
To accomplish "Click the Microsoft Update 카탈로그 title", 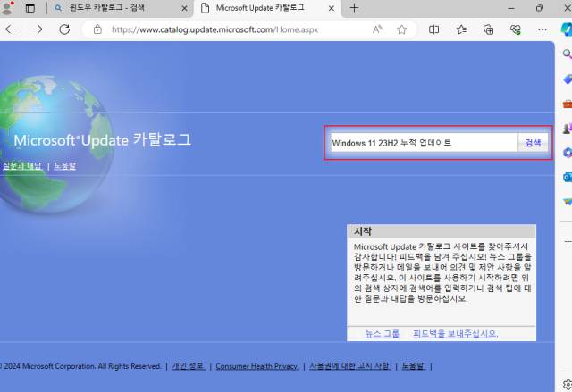I will pos(103,140).
